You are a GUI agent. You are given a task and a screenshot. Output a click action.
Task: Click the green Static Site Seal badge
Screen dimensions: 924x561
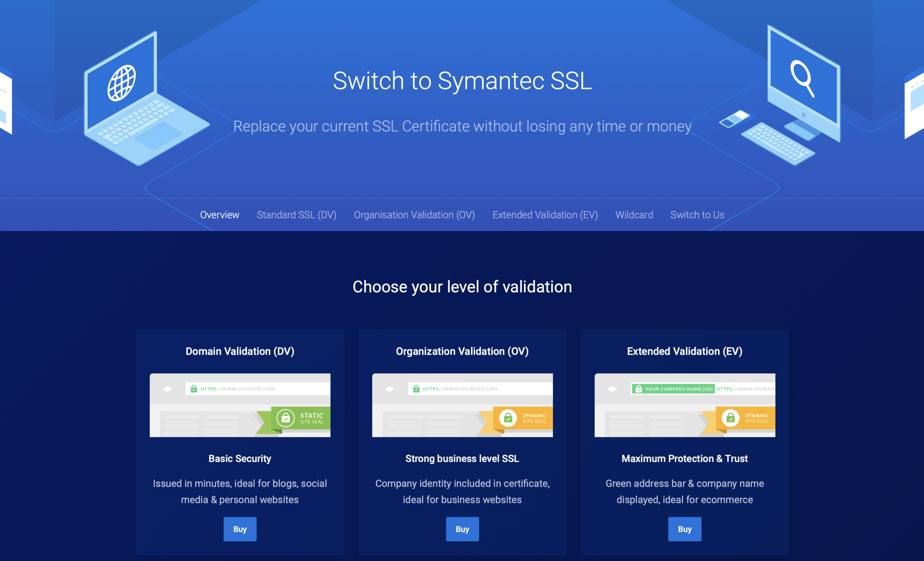tap(301, 418)
